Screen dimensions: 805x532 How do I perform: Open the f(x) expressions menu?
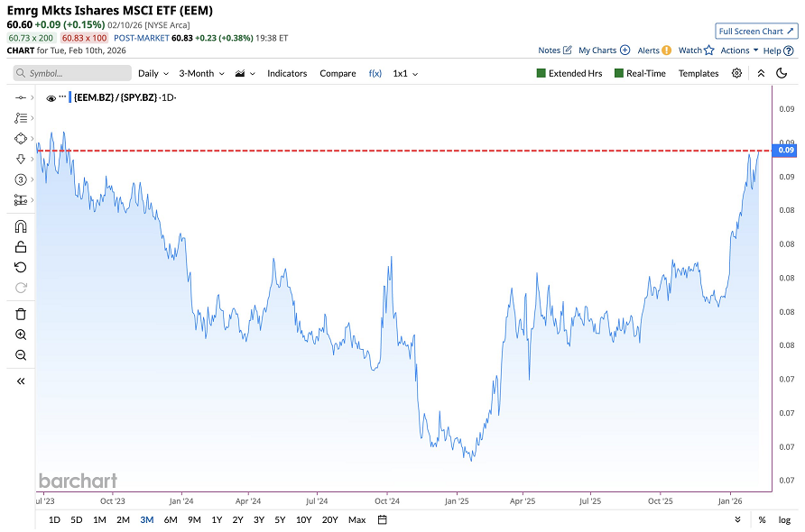coord(375,73)
